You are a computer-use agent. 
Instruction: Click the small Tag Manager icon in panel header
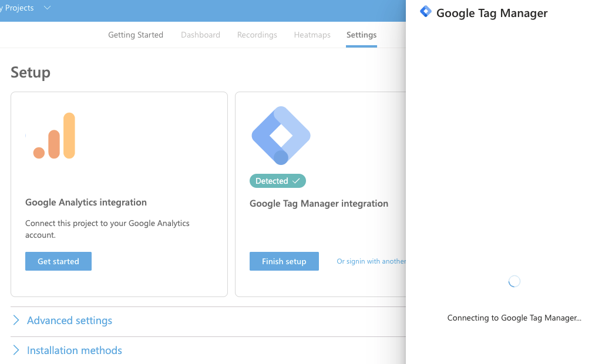[426, 12]
